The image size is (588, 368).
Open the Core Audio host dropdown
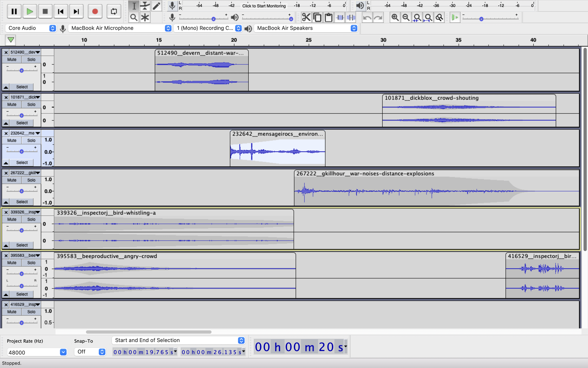point(31,28)
